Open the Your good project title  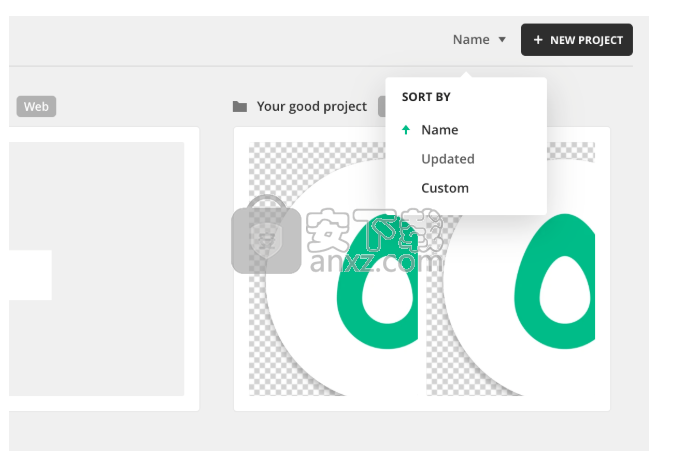(x=312, y=106)
